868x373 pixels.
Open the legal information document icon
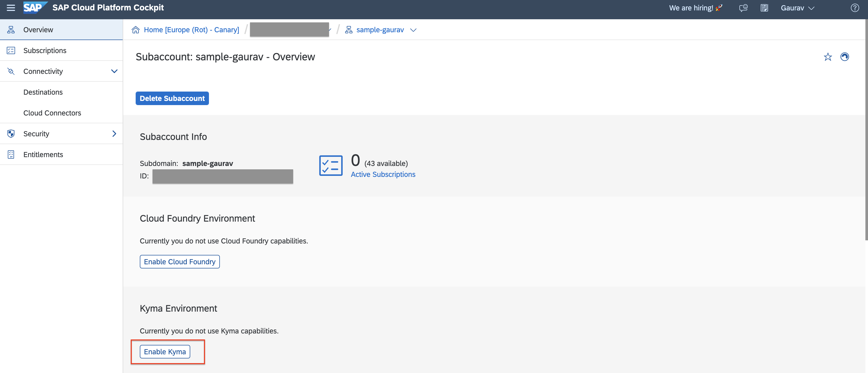click(x=764, y=8)
